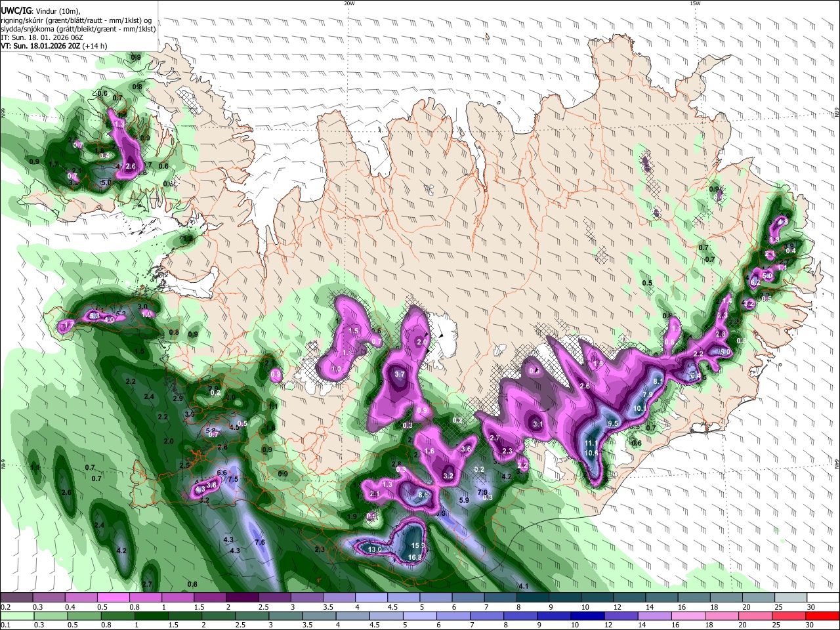Click the 'UWC/IG: Vindur (10m)' title text
840x630 pixels.
point(41,10)
